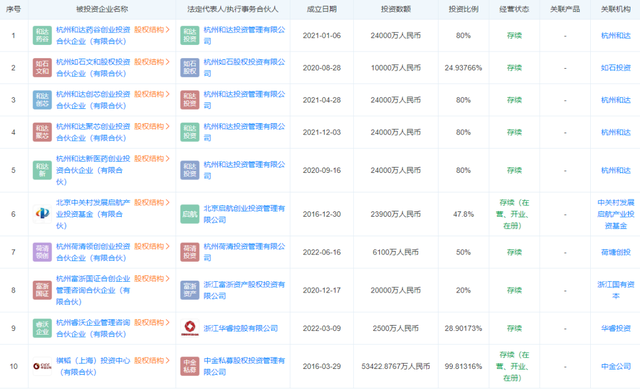Open 股权结构 for 杭州和达药谷创业投资
This screenshot has width=640, height=389.
pyautogui.click(x=152, y=30)
